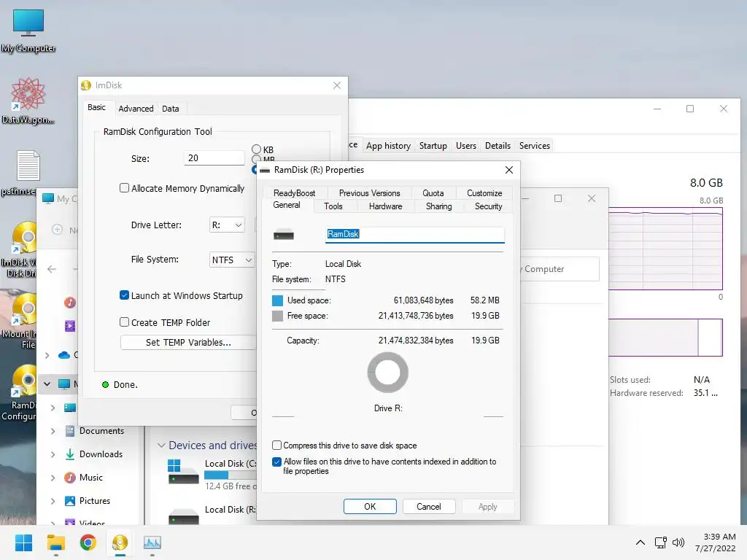Click the Local Disk (R:) drive icon
This screenshot has height=560, width=747.
tap(183, 516)
